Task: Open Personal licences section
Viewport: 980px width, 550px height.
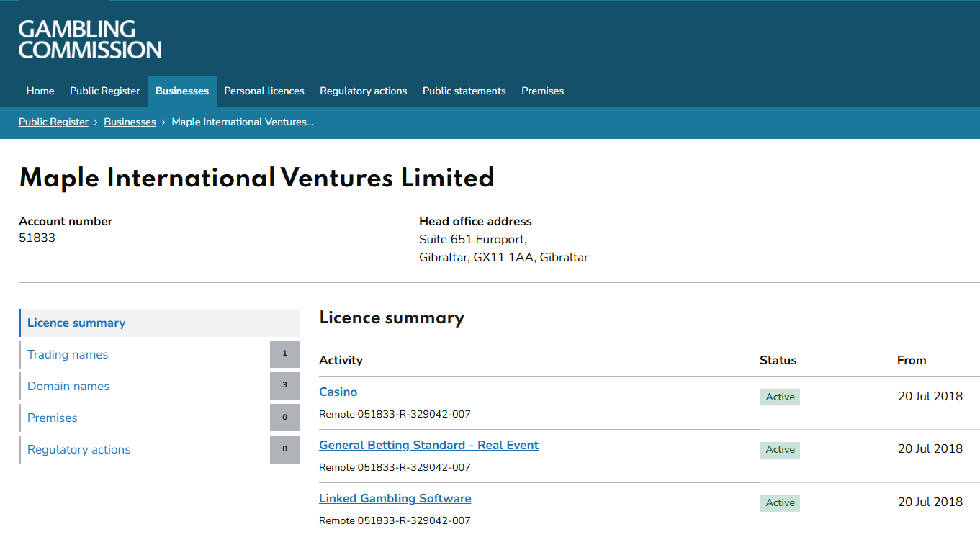Action: [264, 91]
